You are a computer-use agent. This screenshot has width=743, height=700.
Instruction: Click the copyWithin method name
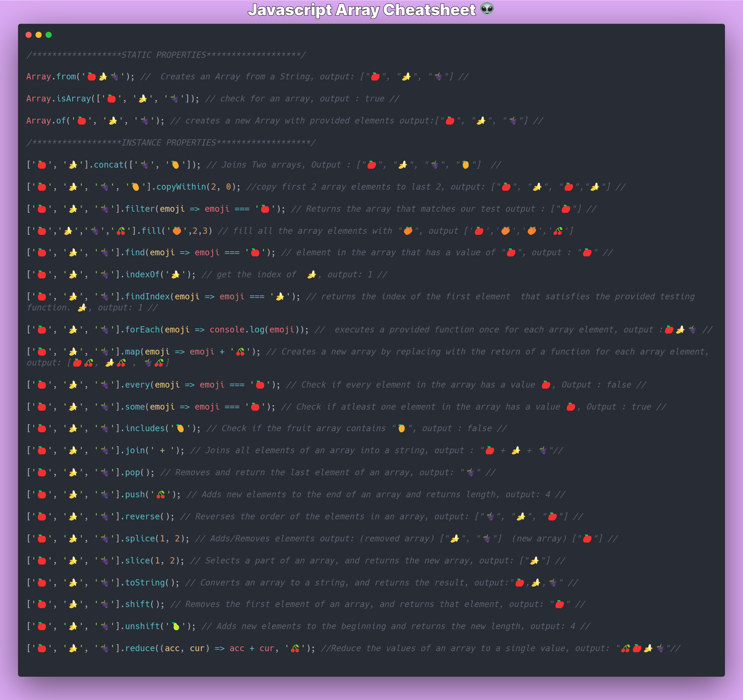(181, 187)
